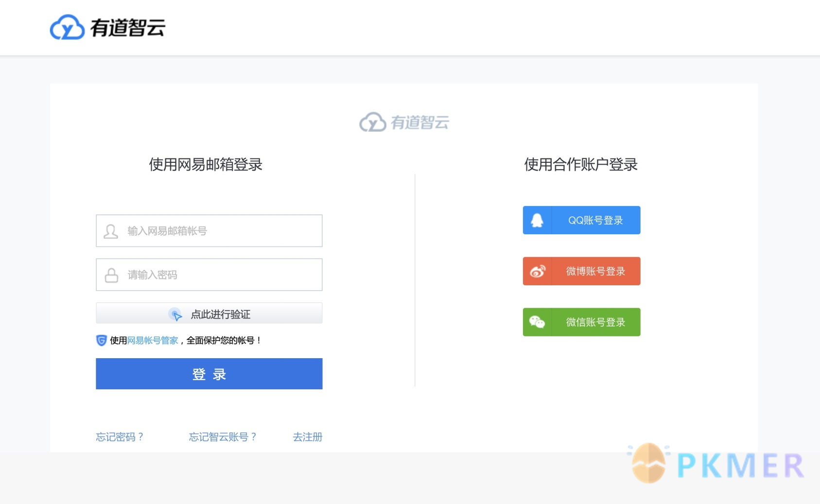This screenshot has width=820, height=504.
Task: Focus the 请输入密码 password field
Action: tap(209, 275)
